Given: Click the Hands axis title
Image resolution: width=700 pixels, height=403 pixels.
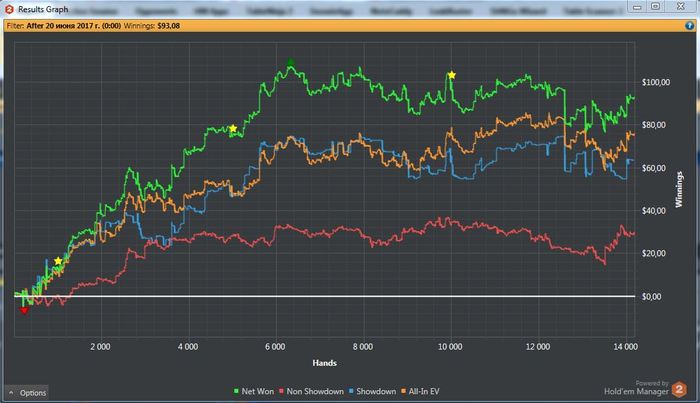Looking at the screenshot, I should (325, 363).
